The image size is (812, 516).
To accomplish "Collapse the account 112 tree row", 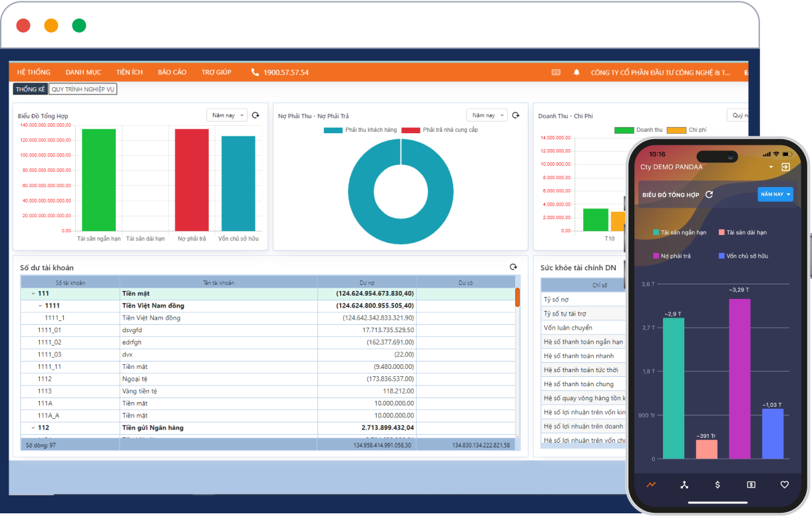I will (x=33, y=427).
